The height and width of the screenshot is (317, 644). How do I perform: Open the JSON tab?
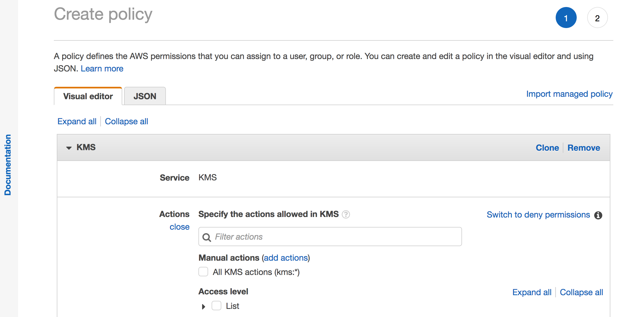point(145,96)
